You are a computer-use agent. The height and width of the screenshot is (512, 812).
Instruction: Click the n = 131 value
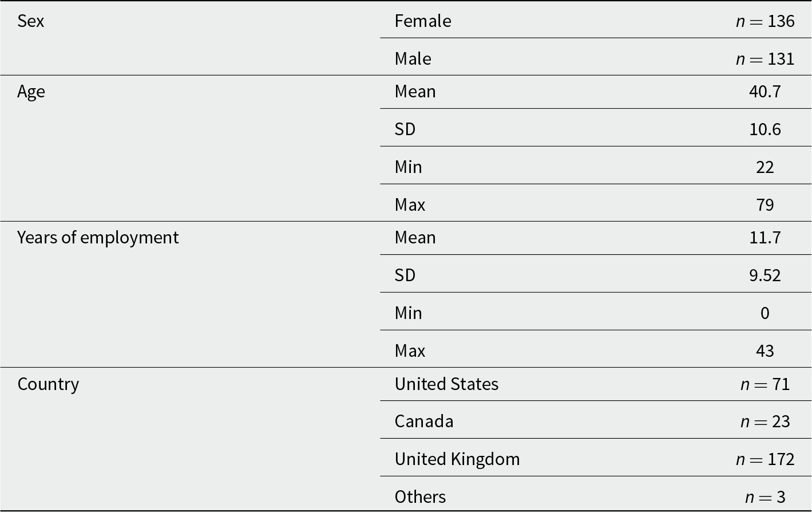[x=765, y=58]
